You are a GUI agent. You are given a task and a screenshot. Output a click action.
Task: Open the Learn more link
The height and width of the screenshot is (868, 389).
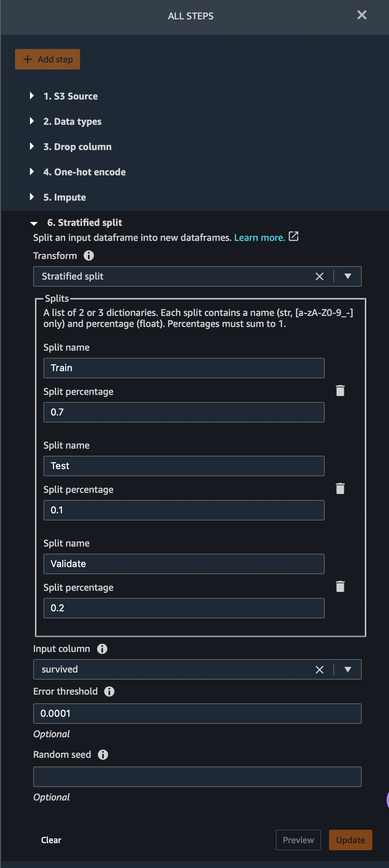(260, 237)
